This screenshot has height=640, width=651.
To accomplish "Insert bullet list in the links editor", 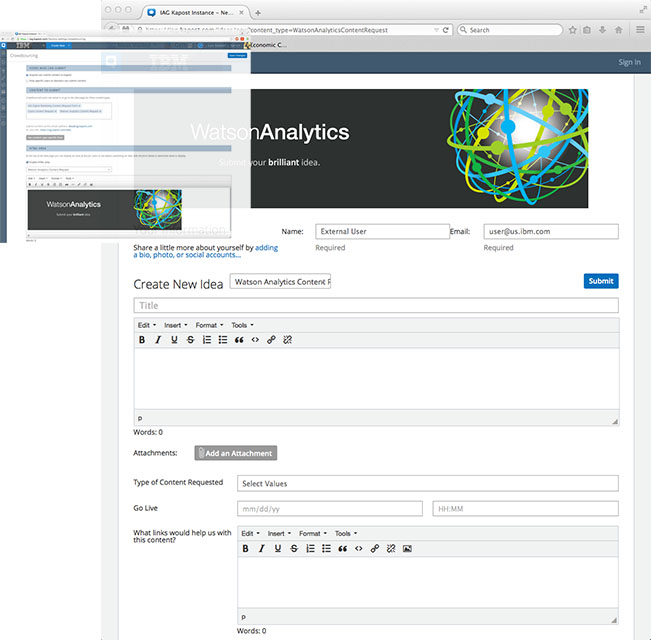I will (x=326, y=549).
